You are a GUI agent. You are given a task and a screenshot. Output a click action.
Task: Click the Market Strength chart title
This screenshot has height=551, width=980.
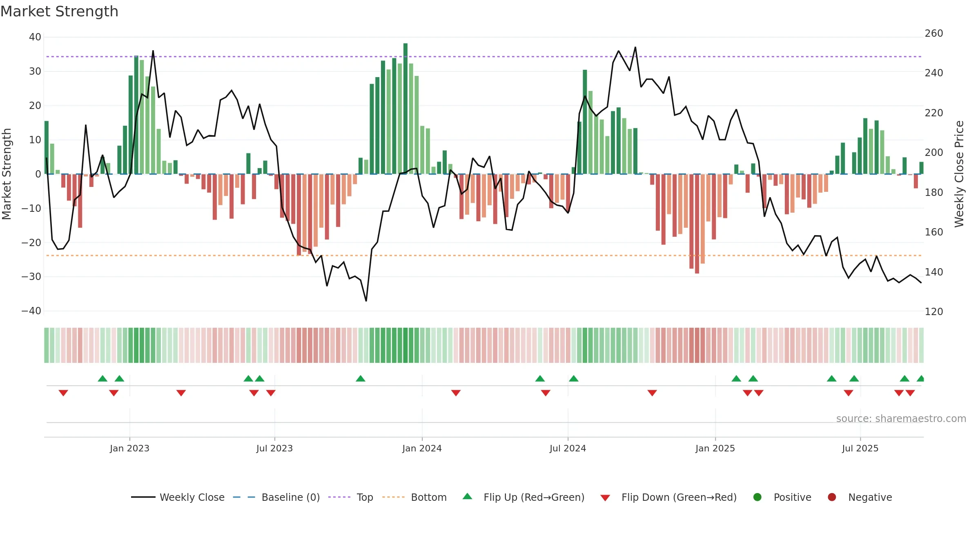tap(59, 11)
